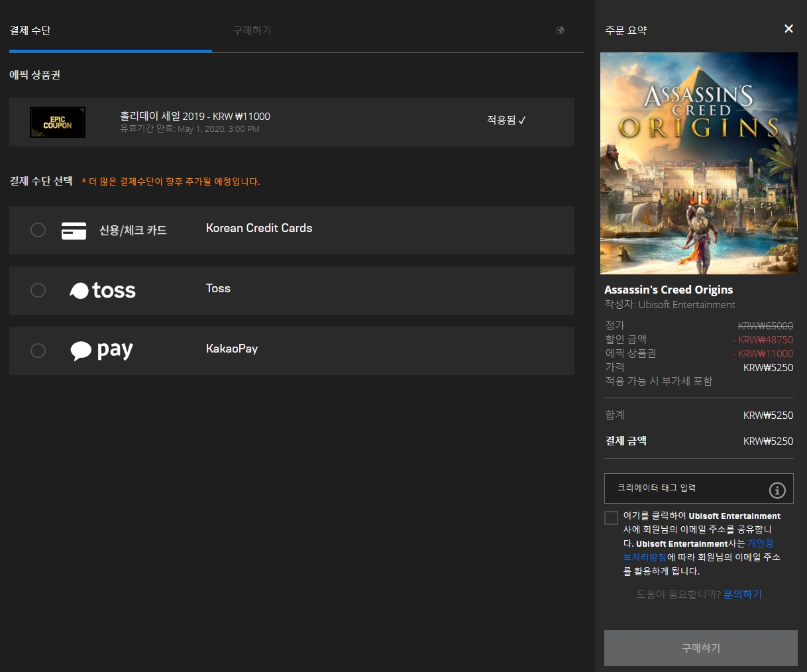Viewport: 807px width, 672px height.
Task: Click the Korean Credit Cards label
Action: (259, 228)
